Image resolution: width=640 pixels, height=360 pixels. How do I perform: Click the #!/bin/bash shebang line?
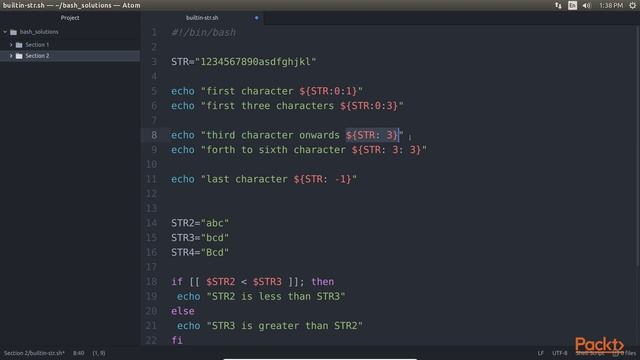click(x=203, y=33)
